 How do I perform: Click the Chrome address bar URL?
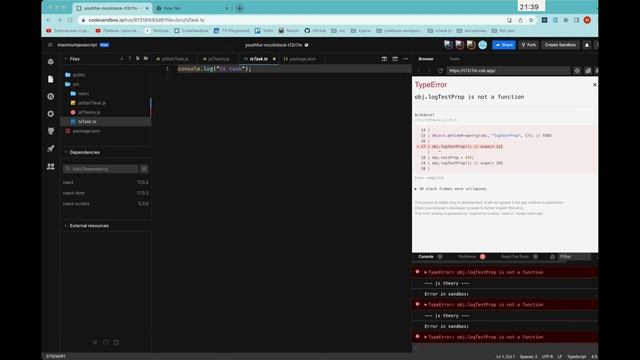pos(147,20)
